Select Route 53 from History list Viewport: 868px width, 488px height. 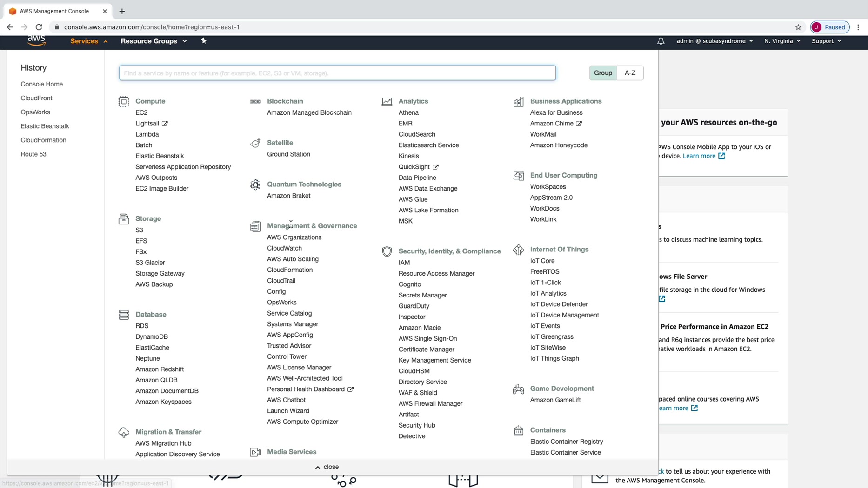tap(33, 154)
